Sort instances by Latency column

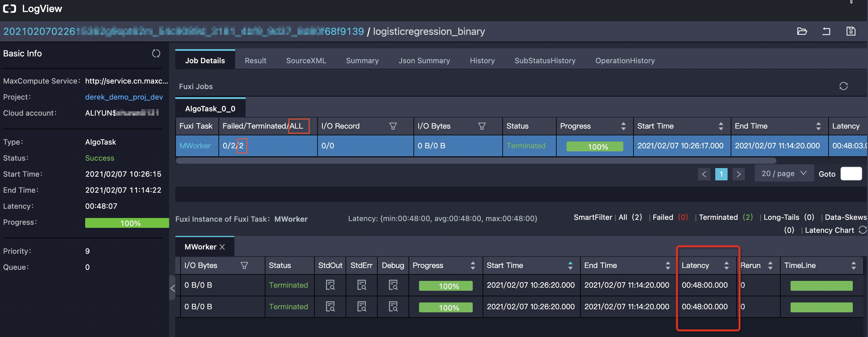coord(726,266)
